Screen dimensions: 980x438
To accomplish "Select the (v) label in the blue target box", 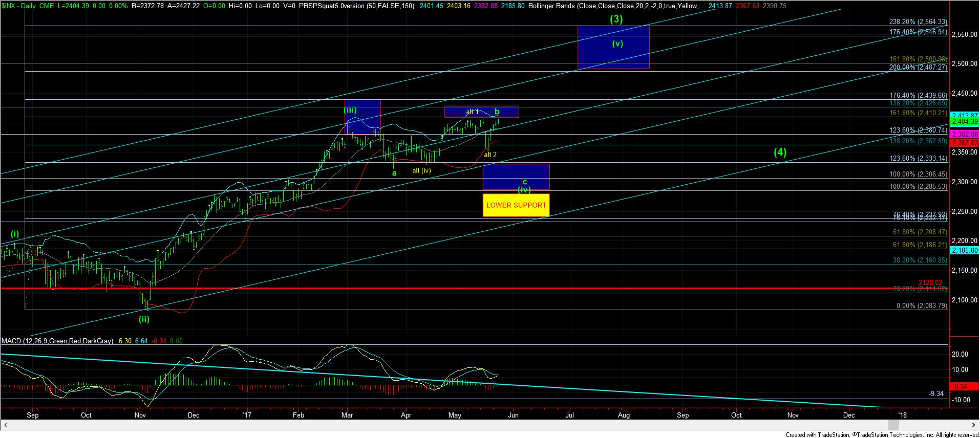I will coord(617,43).
